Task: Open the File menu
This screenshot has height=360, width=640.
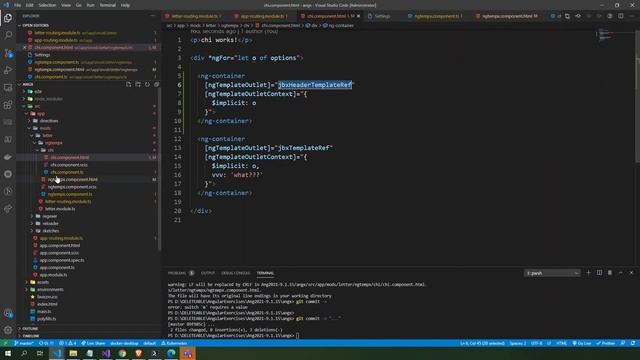Action: click(17, 5)
